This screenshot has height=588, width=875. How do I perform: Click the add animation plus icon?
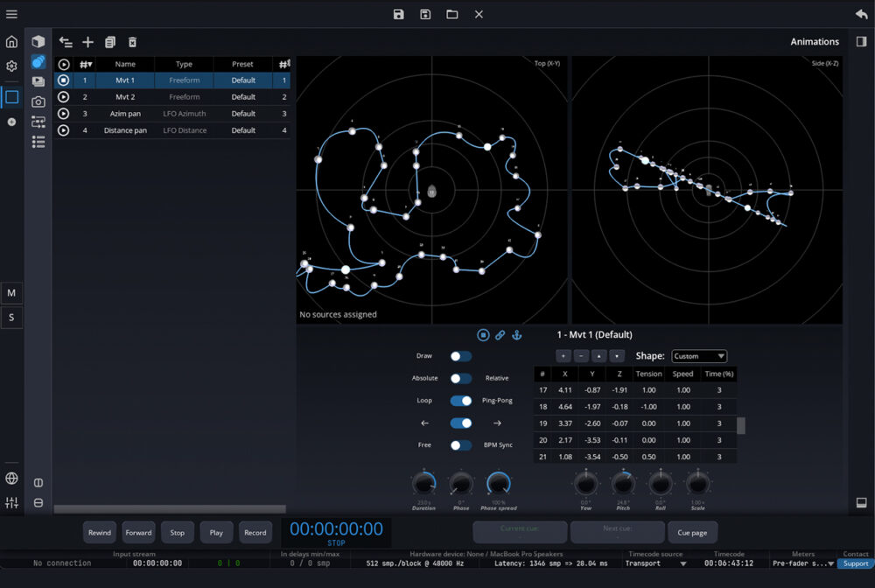pyautogui.click(x=87, y=42)
